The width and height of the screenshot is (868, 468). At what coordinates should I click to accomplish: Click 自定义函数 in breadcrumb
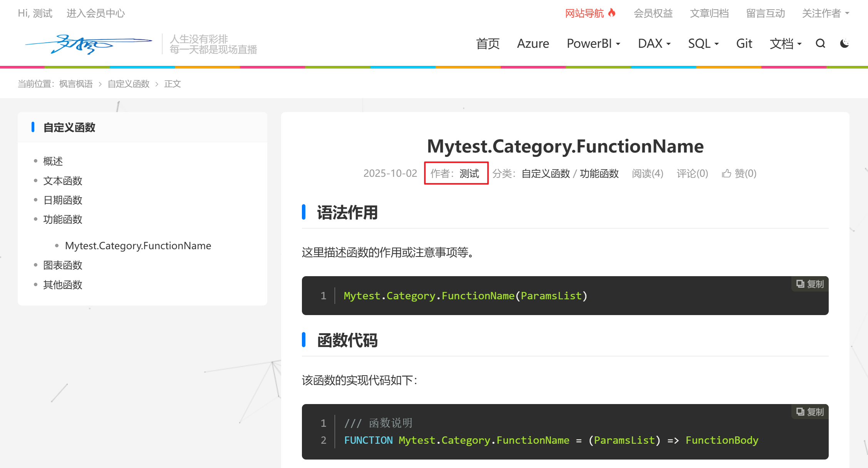[x=128, y=84]
